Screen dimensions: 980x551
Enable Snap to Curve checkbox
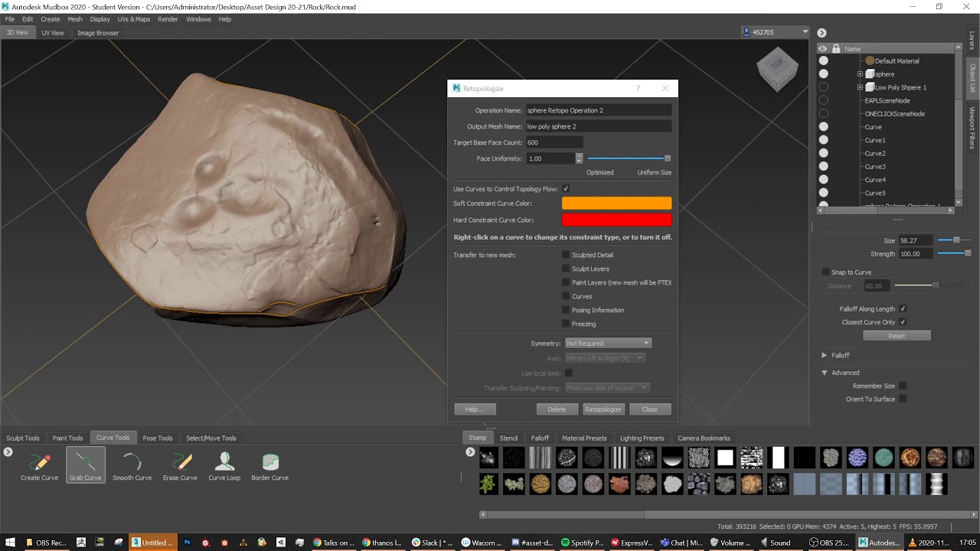tap(825, 272)
